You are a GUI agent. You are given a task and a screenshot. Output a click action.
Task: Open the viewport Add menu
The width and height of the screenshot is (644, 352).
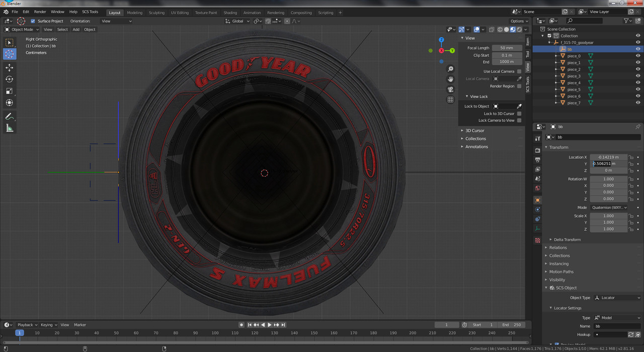pyautogui.click(x=76, y=30)
